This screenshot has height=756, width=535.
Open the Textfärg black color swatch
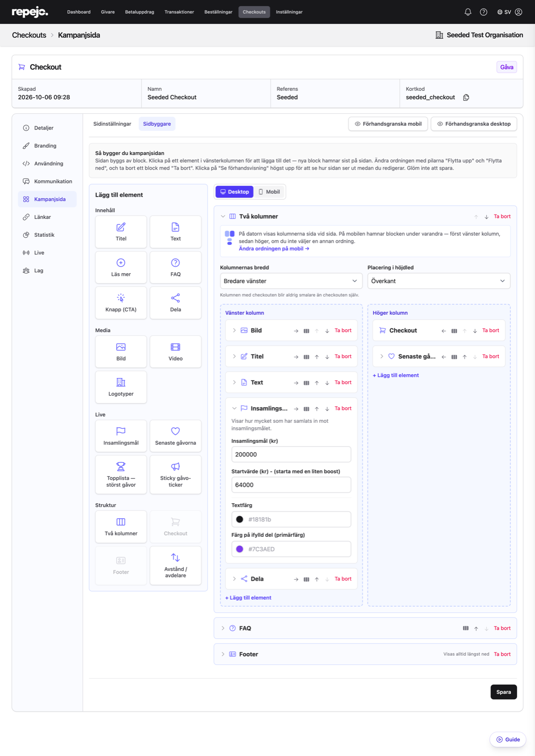[240, 519]
